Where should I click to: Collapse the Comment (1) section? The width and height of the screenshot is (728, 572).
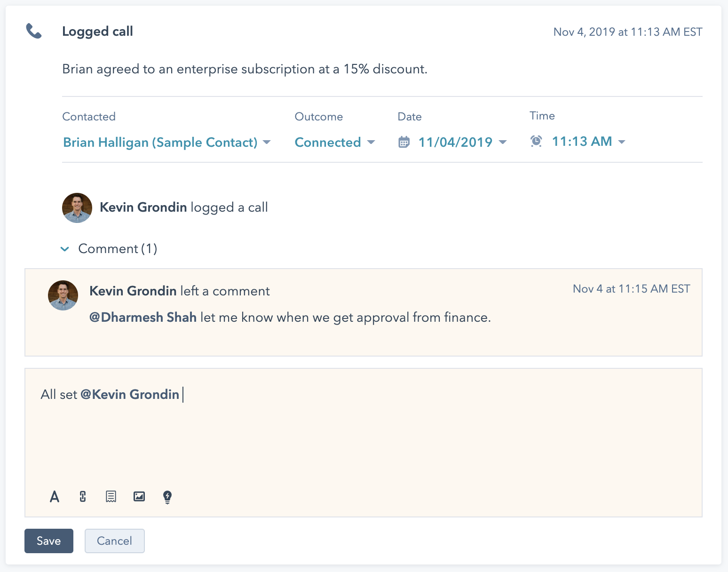[x=65, y=249]
